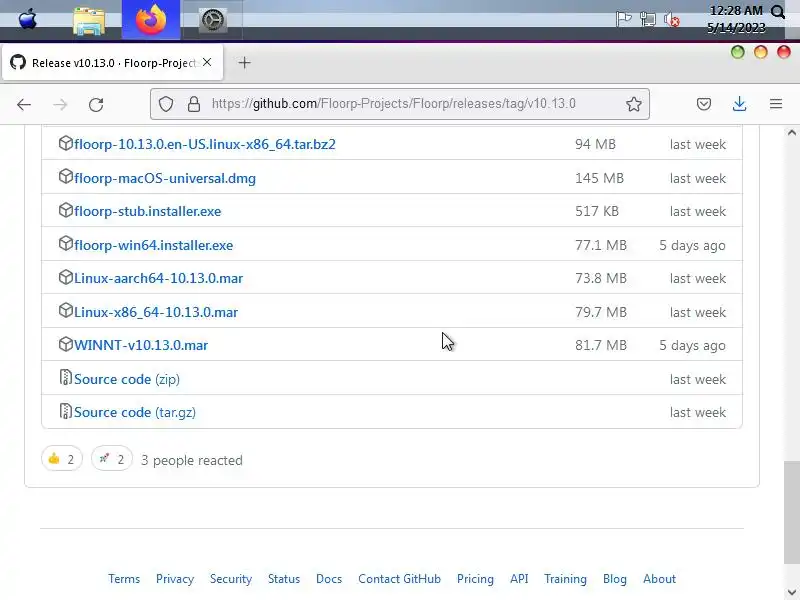Image resolution: width=800 pixels, height=600 pixels.
Task: Click package icon beside floorp-win64.installer.exe
Action: (65, 243)
